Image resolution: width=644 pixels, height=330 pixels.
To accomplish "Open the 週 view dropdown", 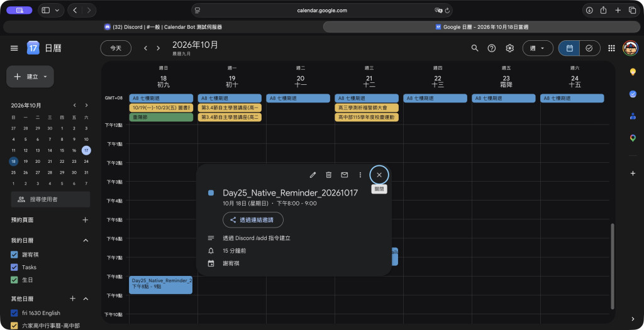I will click(x=538, y=48).
